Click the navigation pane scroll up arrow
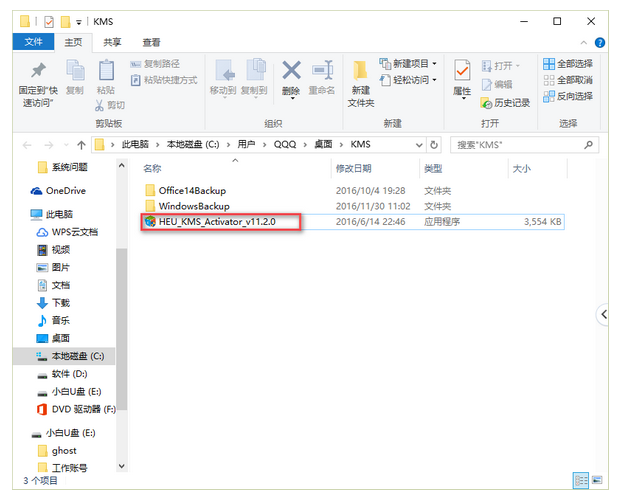 click(x=122, y=166)
